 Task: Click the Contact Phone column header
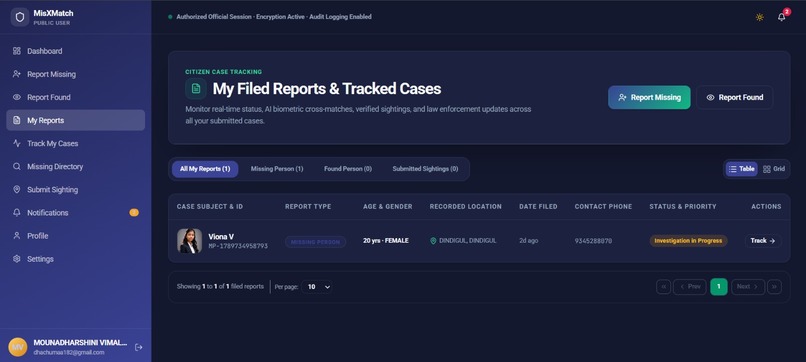603,206
